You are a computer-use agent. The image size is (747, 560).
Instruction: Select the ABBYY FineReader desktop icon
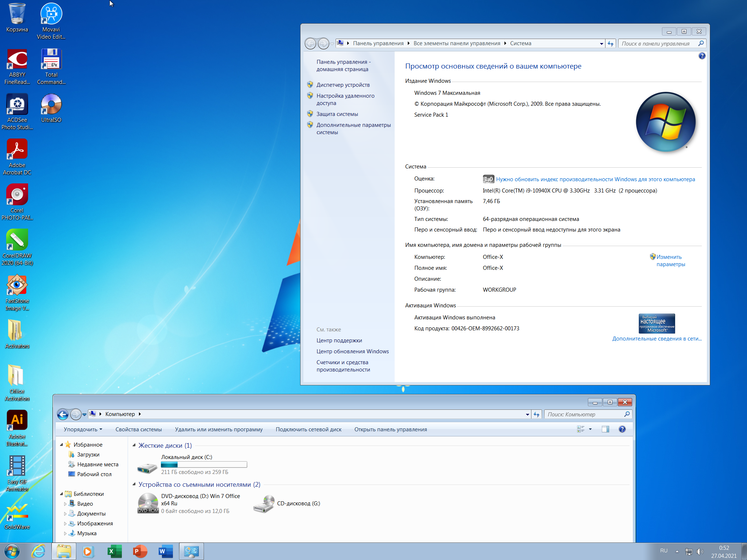click(x=17, y=67)
